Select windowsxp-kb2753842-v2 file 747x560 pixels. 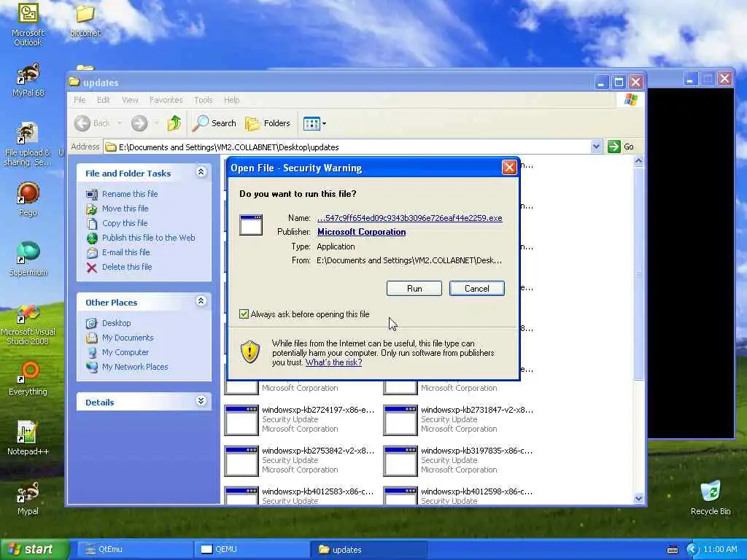[300, 461]
